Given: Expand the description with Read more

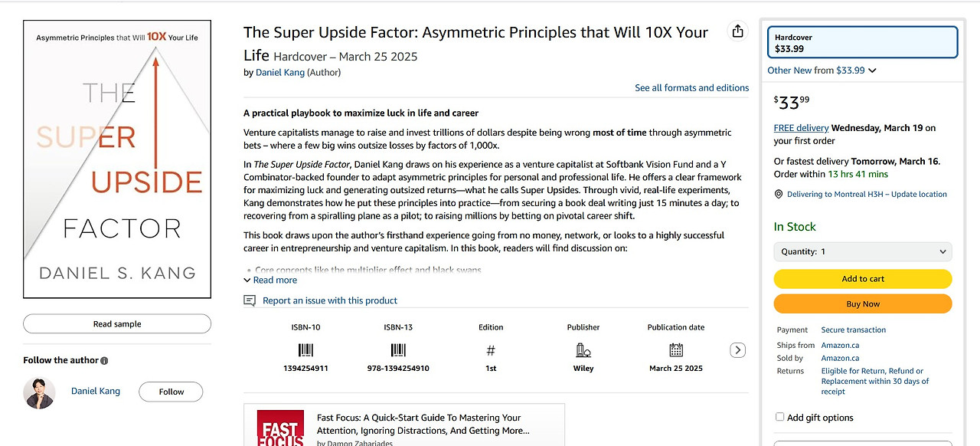Looking at the screenshot, I should [270, 280].
